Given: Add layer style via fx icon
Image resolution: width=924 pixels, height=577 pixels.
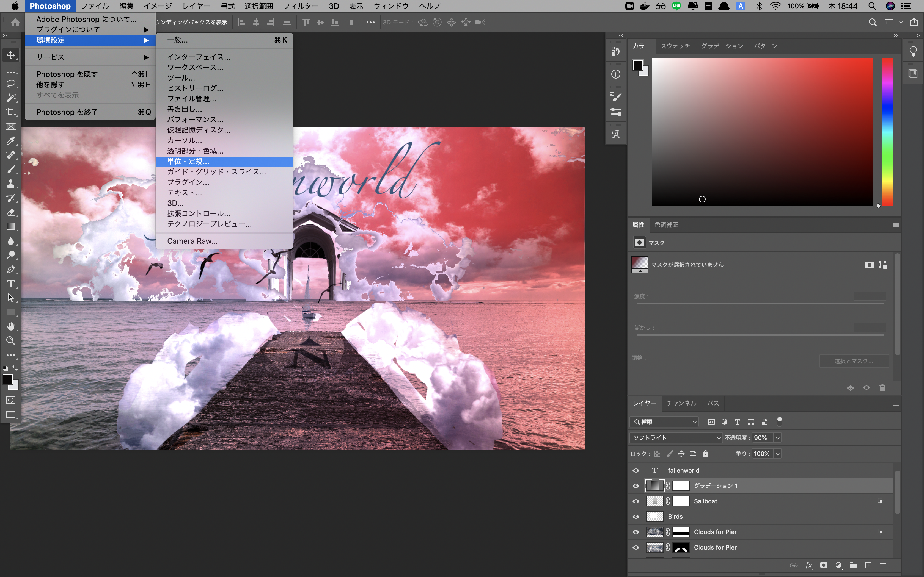Looking at the screenshot, I should point(808,565).
